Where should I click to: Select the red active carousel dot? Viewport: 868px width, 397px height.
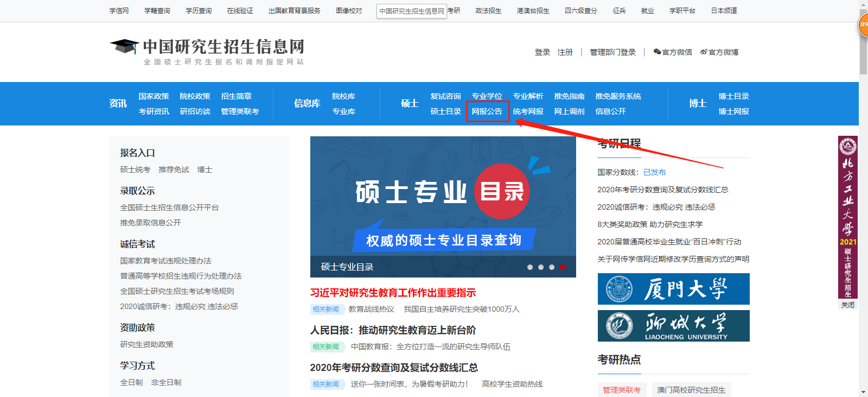pyautogui.click(x=563, y=267)
